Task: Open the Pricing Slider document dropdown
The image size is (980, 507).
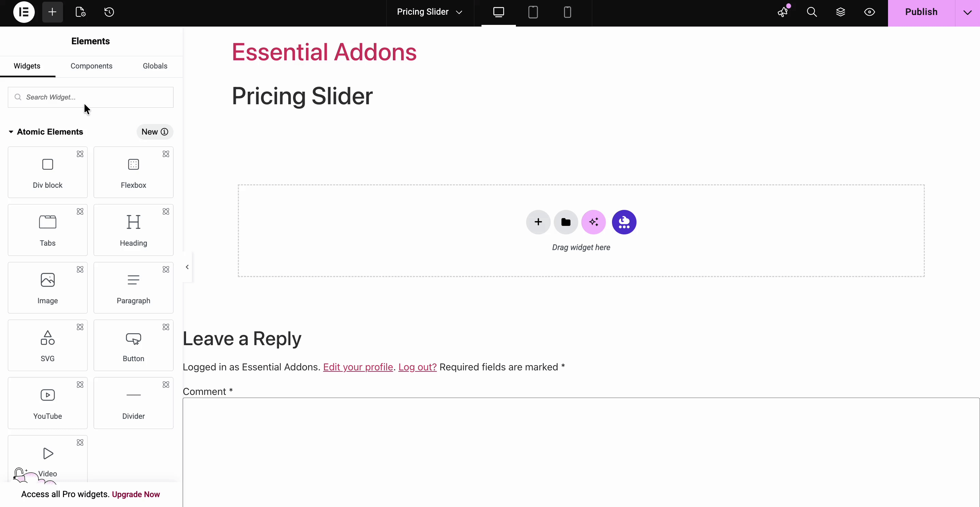Action: [x=429, y=12]
